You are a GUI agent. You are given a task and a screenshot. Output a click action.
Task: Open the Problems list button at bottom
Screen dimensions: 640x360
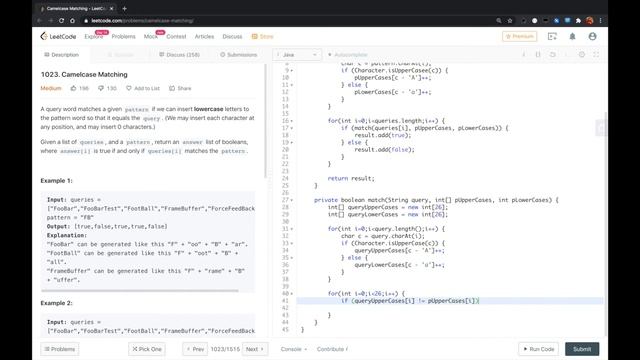60,349
